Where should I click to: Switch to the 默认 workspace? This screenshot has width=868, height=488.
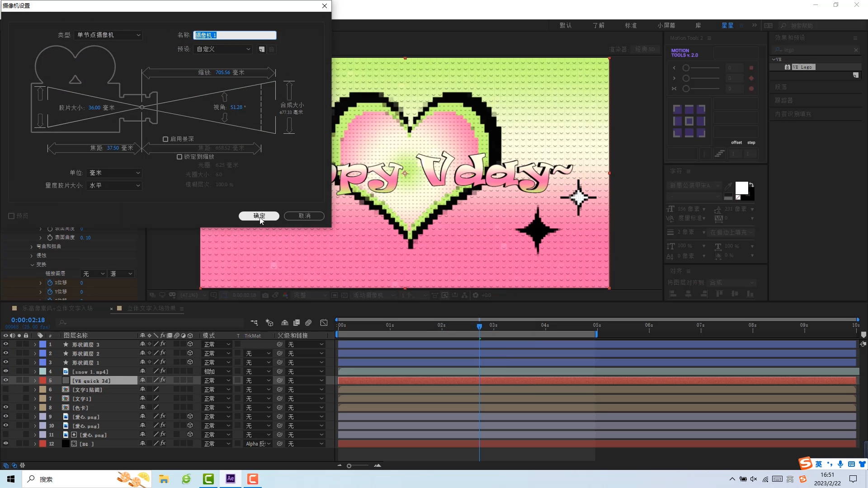pyautogui.click(x=566, y=25)
